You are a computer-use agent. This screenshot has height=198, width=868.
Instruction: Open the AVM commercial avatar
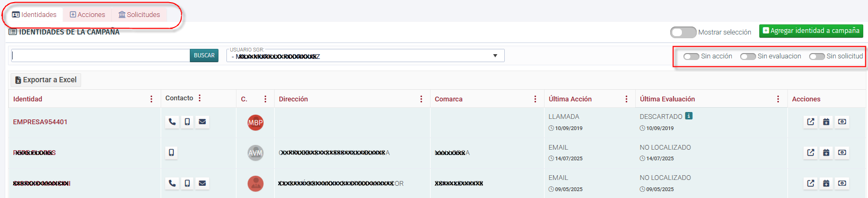click(256, 153)
